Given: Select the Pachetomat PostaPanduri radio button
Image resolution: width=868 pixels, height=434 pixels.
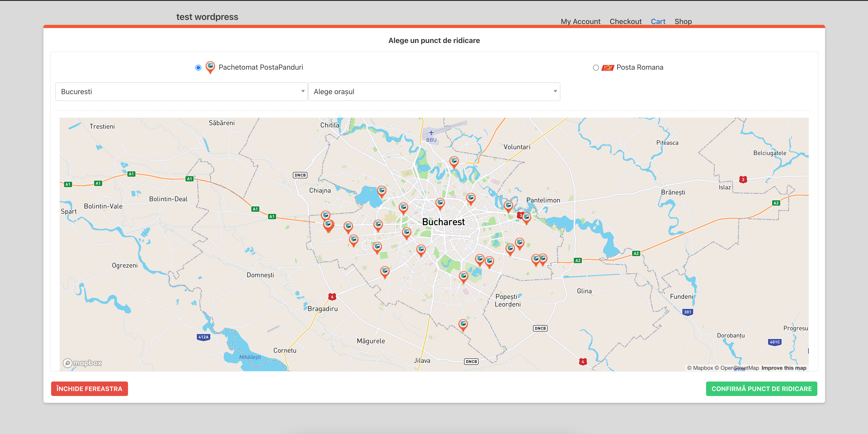Looking at the screenshot, I should pos(198,68).
